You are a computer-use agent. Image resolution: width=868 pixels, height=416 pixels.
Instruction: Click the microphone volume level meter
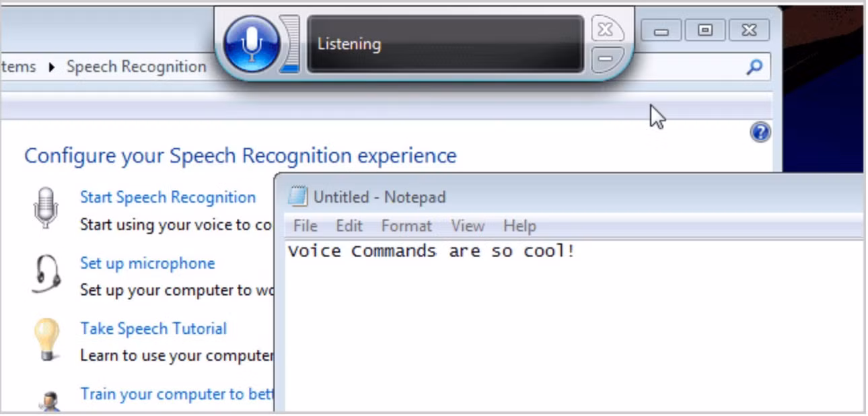point(290,44)
